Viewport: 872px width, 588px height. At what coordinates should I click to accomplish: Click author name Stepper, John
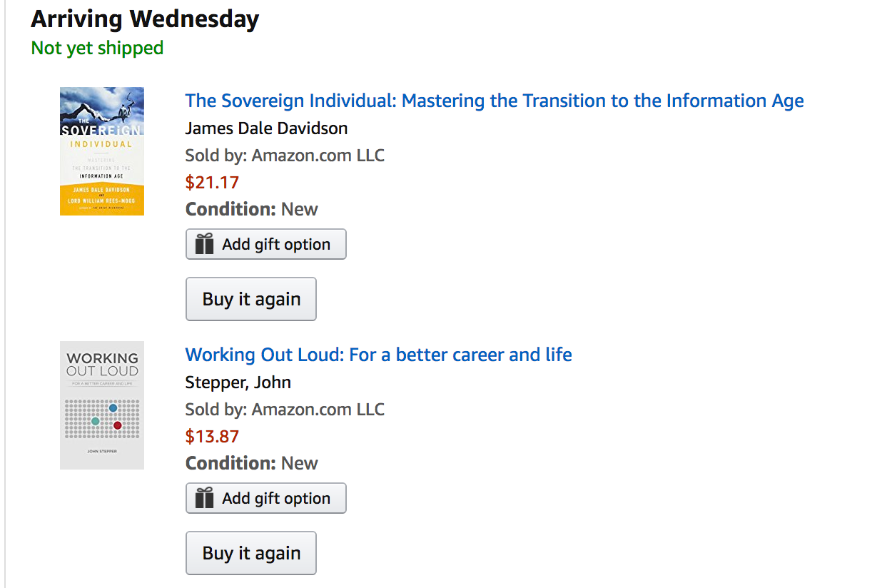point(238,382)
